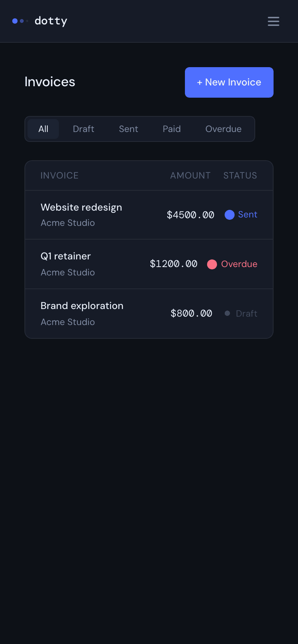Click the largest dot in the logo
Image resolution: width=298 pixels, height=644 pixels.
pyautogui.click(x=15, y=21)
